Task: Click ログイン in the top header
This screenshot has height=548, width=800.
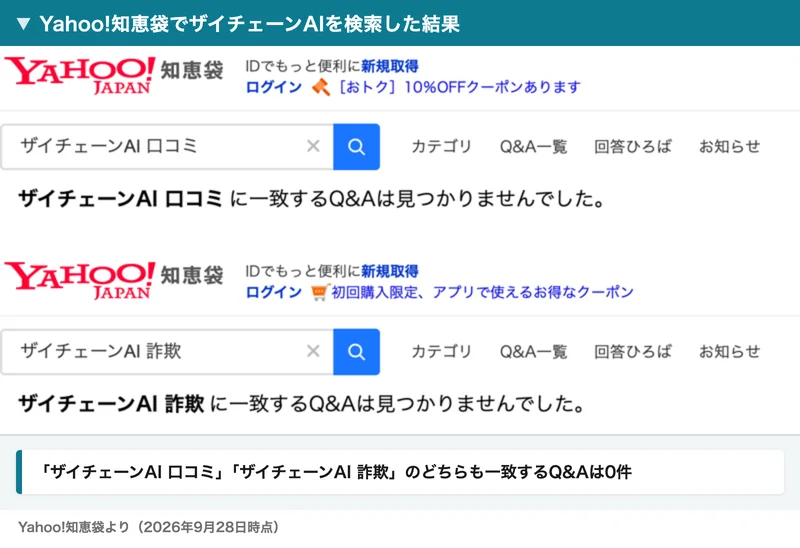Action: 274,87
